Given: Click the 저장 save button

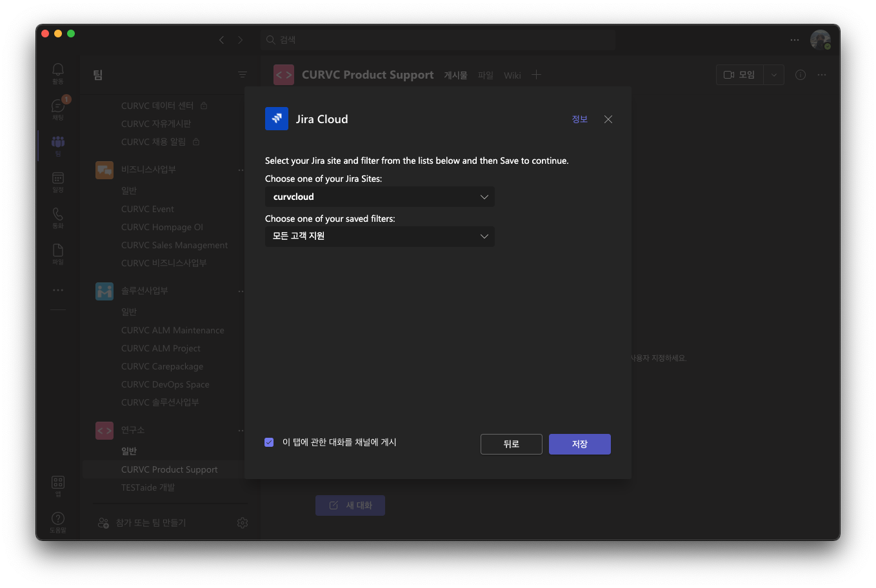Looking at the screenshot, I should (580, 444).
